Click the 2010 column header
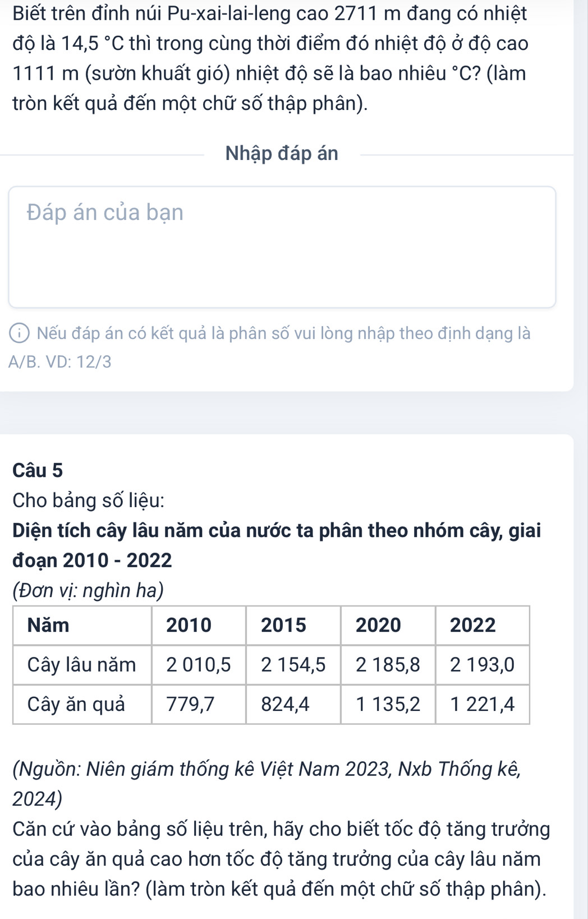This screenshot has width=588, height=919. pyautogui.click(x=199, y=625)
